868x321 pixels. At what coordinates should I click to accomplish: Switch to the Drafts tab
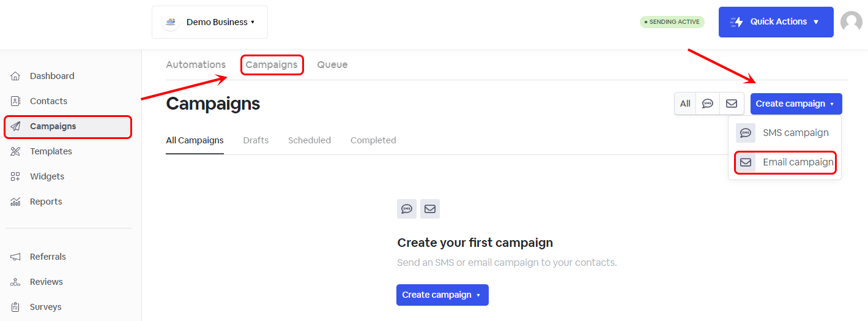(256, 140)
